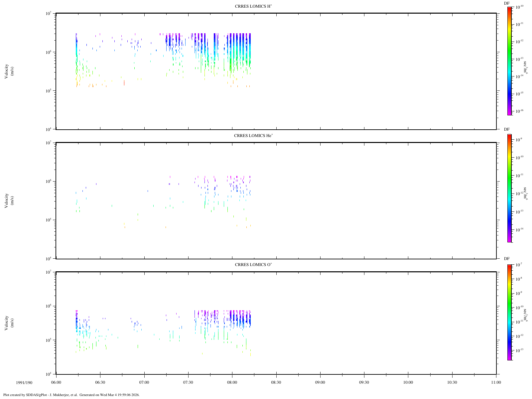Click the H+ panel DF color bar
The image size is (532, 399).
point(509,61)
